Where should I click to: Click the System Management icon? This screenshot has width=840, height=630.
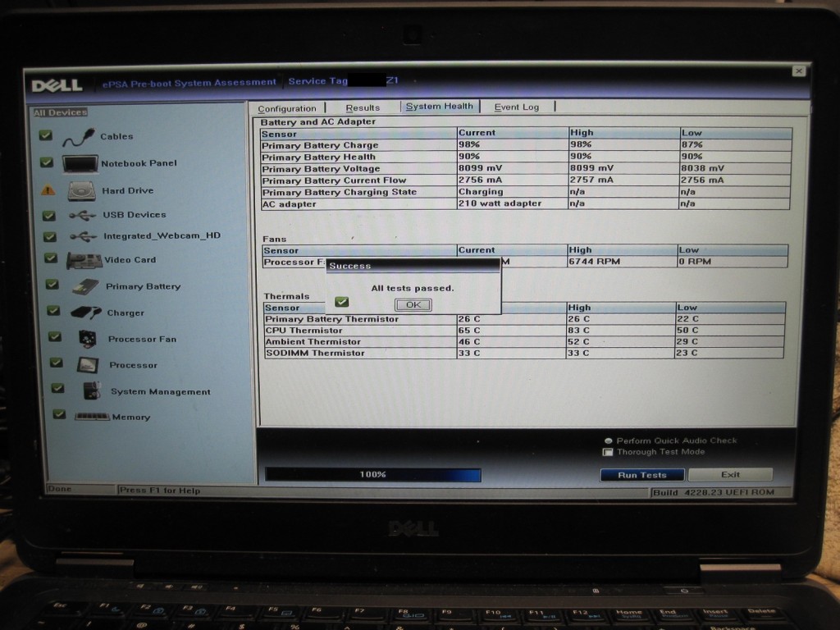point(92,390)
